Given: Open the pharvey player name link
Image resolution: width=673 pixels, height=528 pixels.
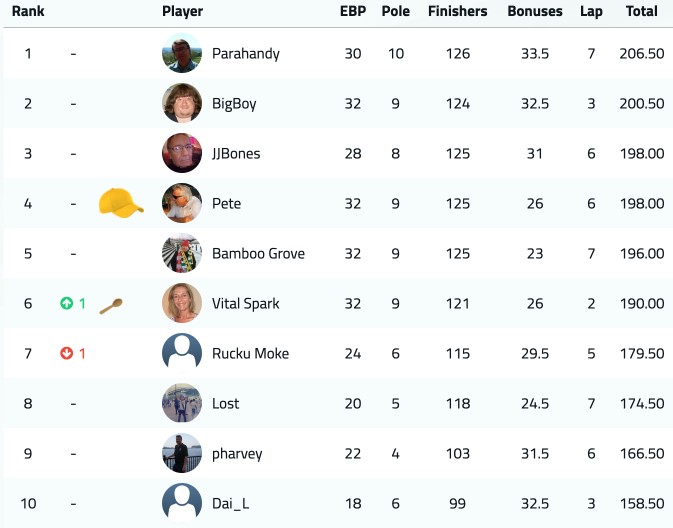Looking at the screenshot, I should (x=237, y=454).
